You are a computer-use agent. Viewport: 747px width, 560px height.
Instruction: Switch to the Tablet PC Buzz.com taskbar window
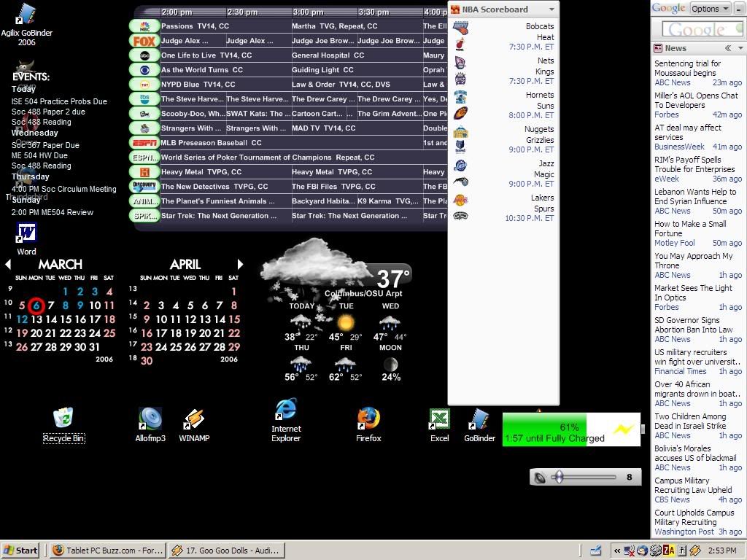(108, 551)
